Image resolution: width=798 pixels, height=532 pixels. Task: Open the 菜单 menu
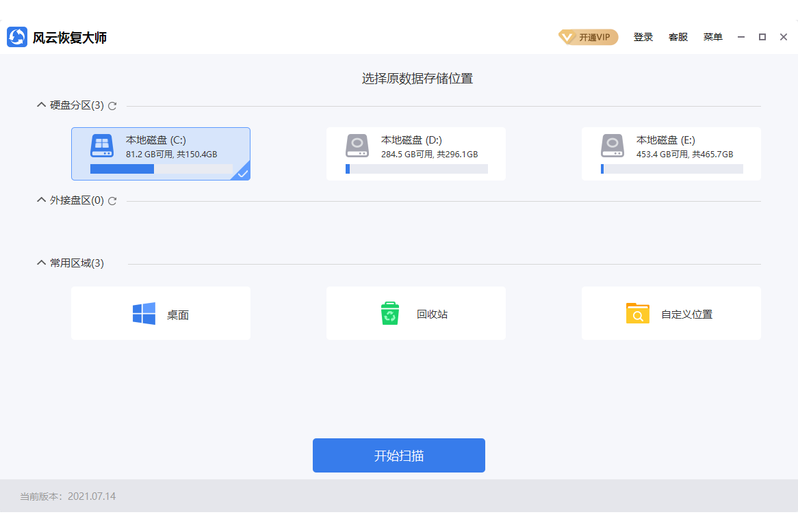pos(712,37)
